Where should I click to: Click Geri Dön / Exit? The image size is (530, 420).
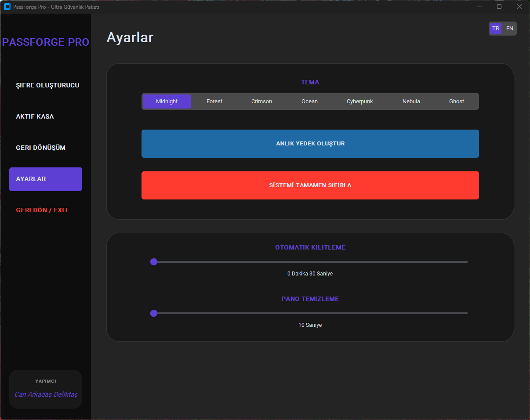click(x=42, y=210)
